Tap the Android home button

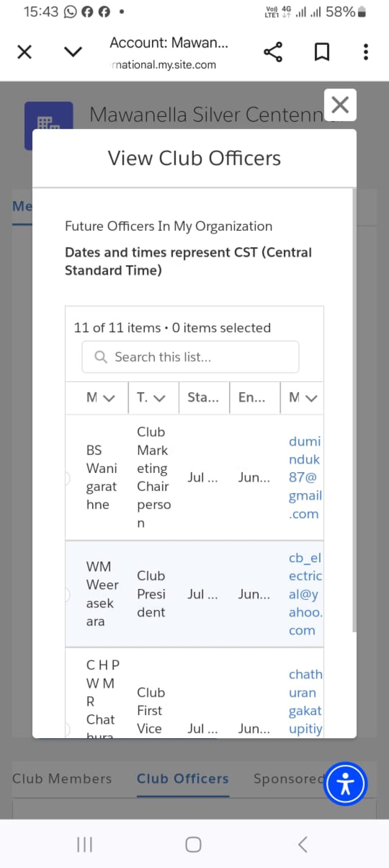click(193, 845)
